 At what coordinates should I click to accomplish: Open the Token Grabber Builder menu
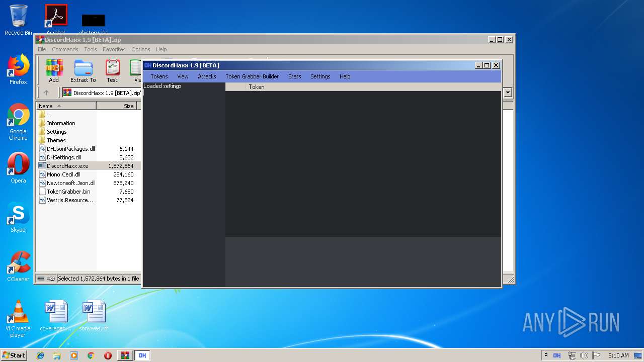click(x=252, y=76)
